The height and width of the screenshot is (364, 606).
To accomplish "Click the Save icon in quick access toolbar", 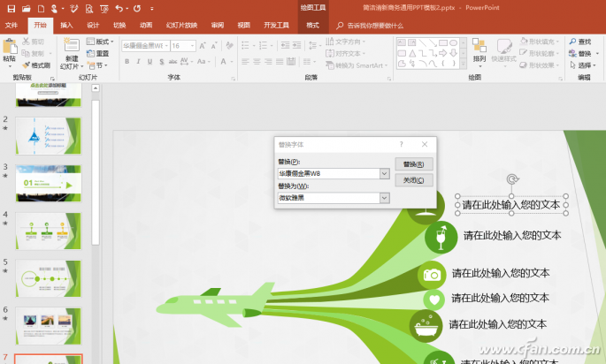I will [x=12, y=9].
